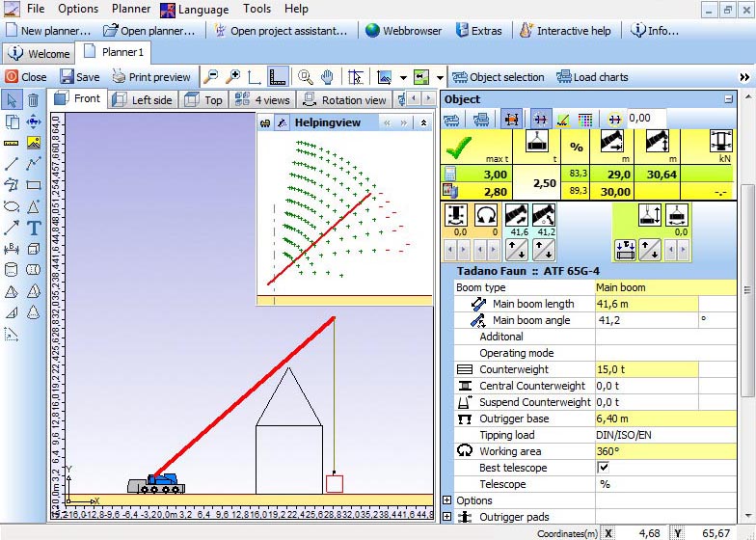Expand the Options tree node
The image size is (756, 540).
coord(446,500)
